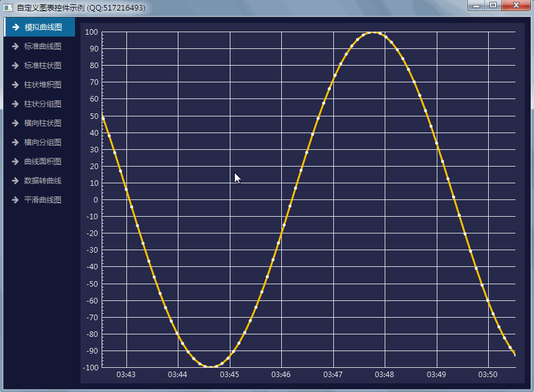This screenshot has width=534, height=392.
Task: Click the arrow icon beside 平滑曲线图
Action: click(15, 199)
